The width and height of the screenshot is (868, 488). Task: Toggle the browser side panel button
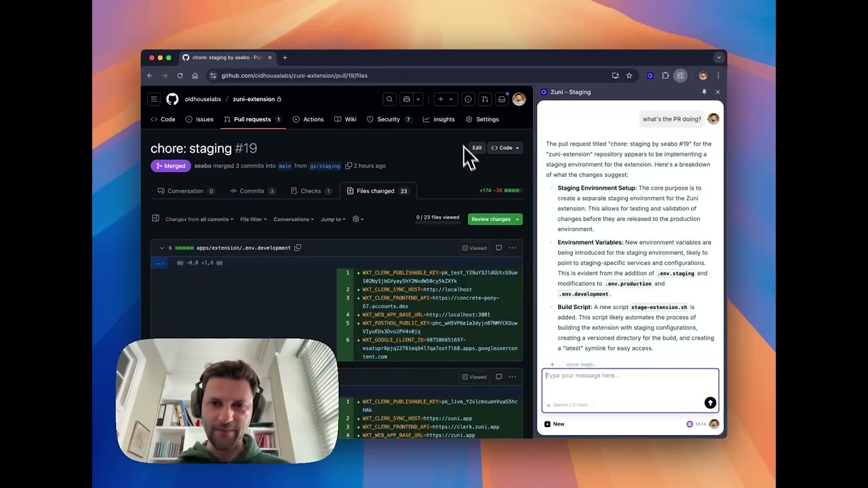pyautogui.click(x=680, y=75)
